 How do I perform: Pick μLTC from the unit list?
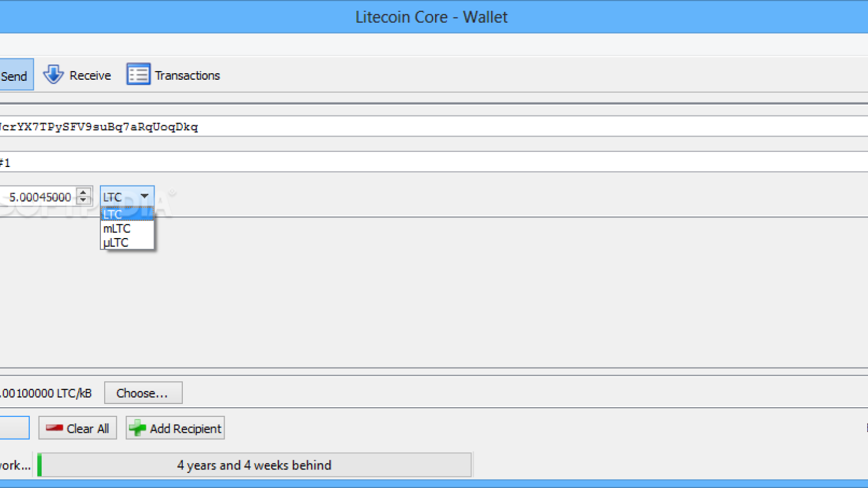pos(127,242)
